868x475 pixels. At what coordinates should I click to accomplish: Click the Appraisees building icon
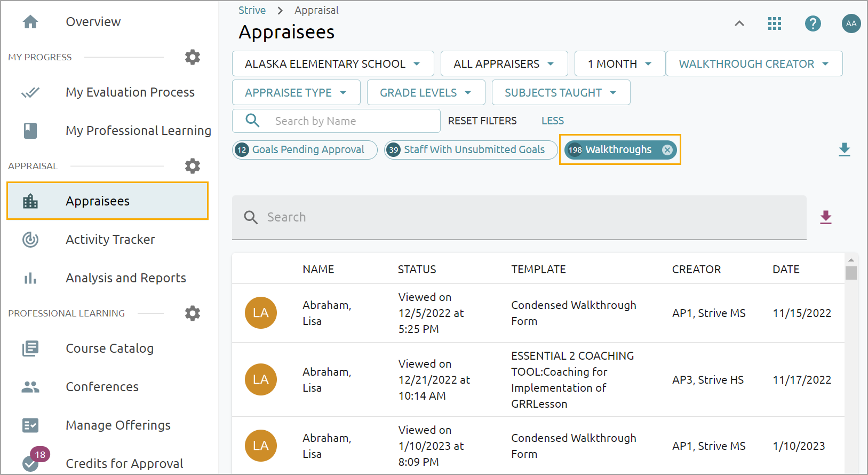coord(30,201)
